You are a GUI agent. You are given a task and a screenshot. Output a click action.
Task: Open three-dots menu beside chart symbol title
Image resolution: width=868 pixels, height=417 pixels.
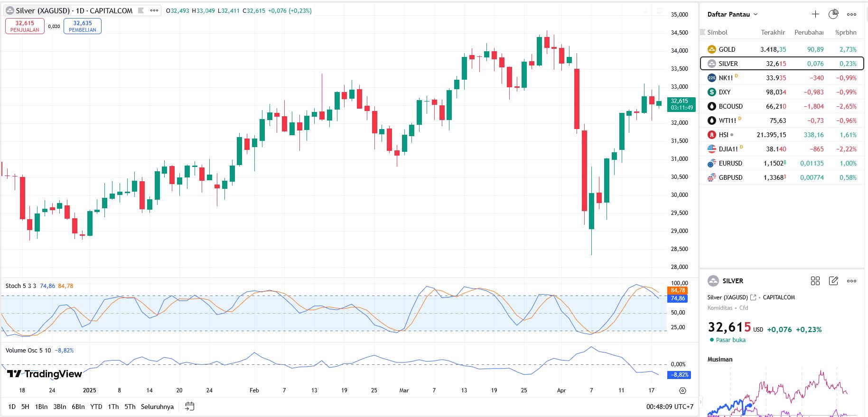point(154,10)
